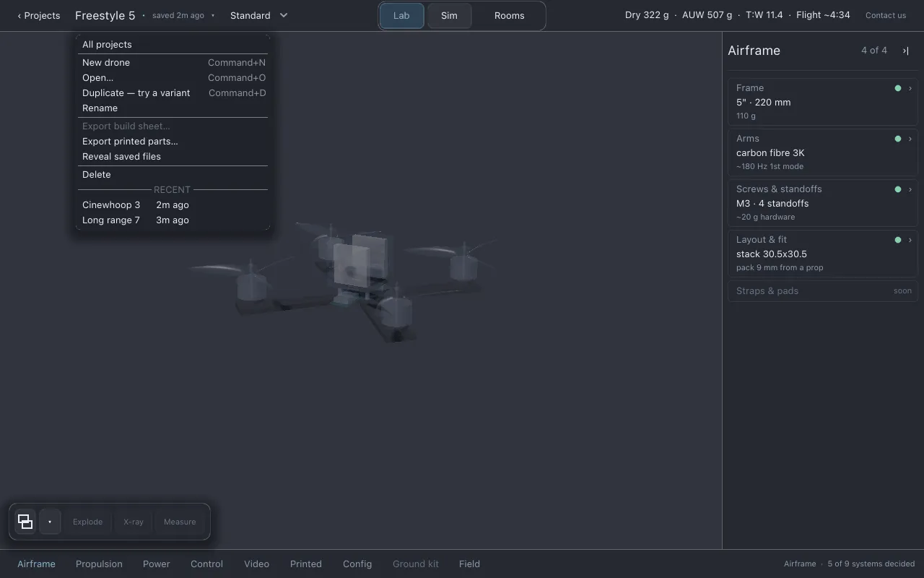Open the small view-options dropdown arrow
924x578 pixels.
pos(50,522)
